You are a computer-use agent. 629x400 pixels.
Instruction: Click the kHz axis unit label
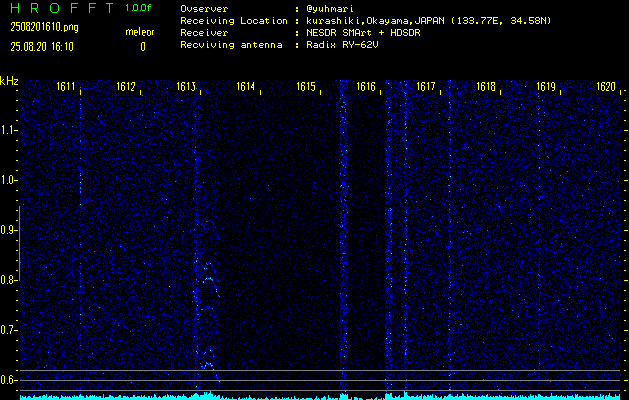(9, 81)
